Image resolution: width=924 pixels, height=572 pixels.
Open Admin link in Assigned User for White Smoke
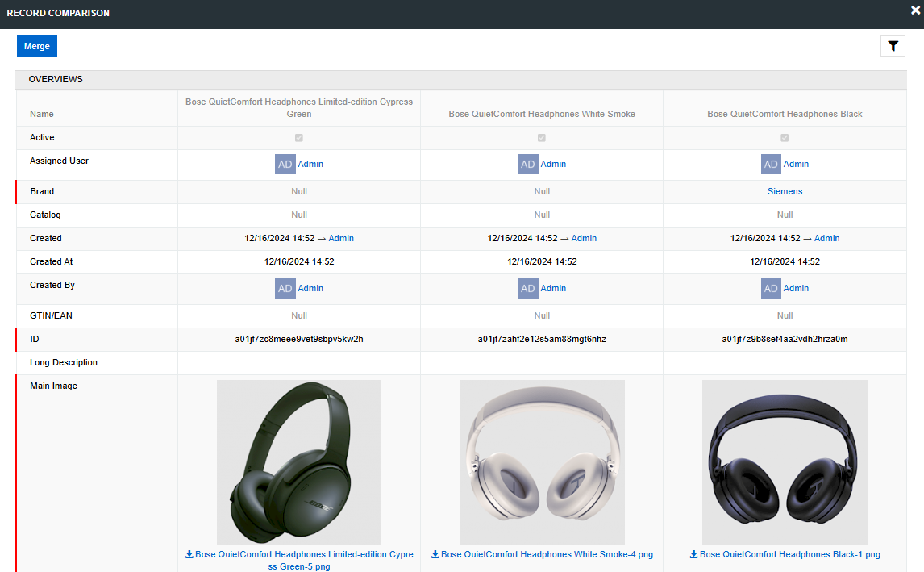553,164
